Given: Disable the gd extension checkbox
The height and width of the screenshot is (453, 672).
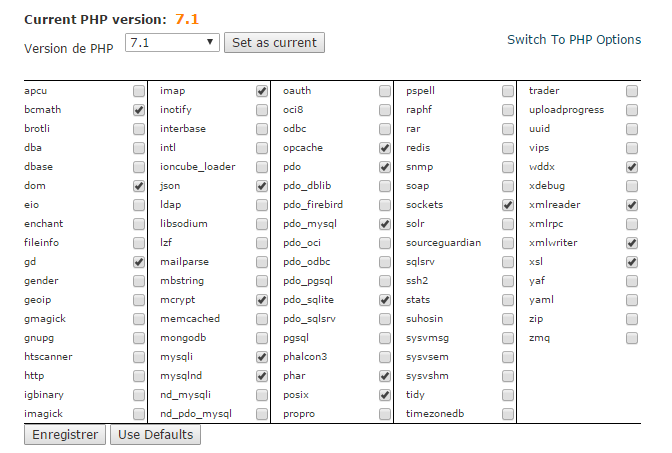Looking at the screenshot, I should 138,262.
